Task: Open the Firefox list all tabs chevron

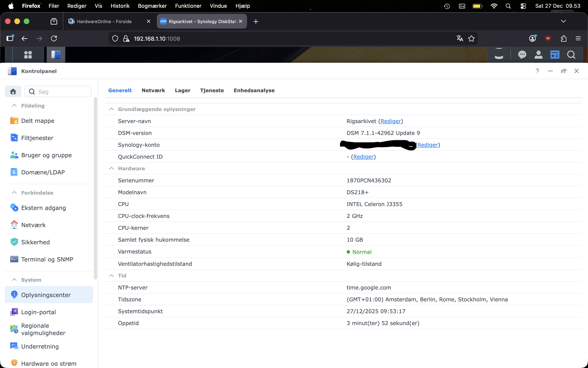Action: [563, 21]
